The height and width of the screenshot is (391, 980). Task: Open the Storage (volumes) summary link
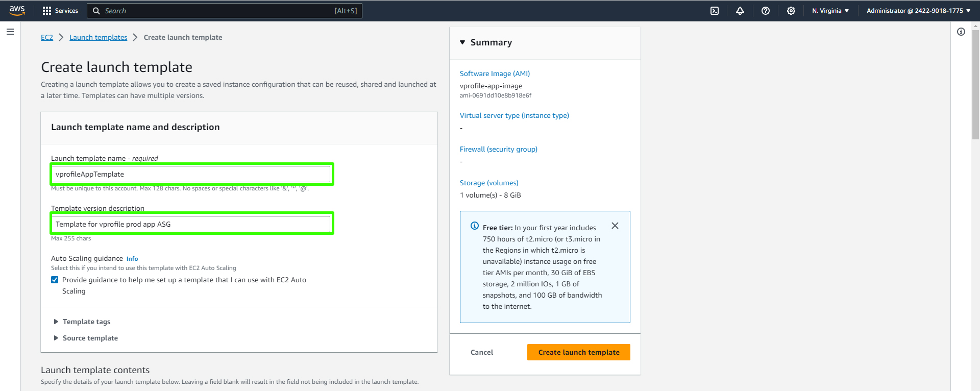pos(489,183)
